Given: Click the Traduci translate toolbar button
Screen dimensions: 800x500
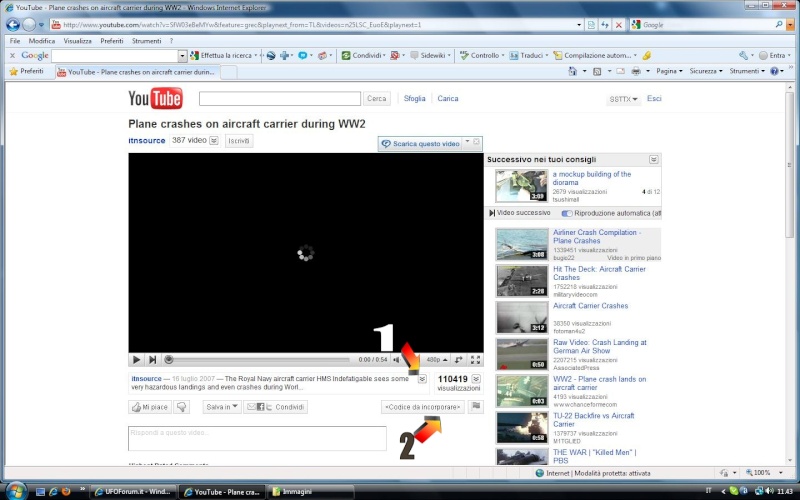Looking at the screenshot, I should 529,55.
